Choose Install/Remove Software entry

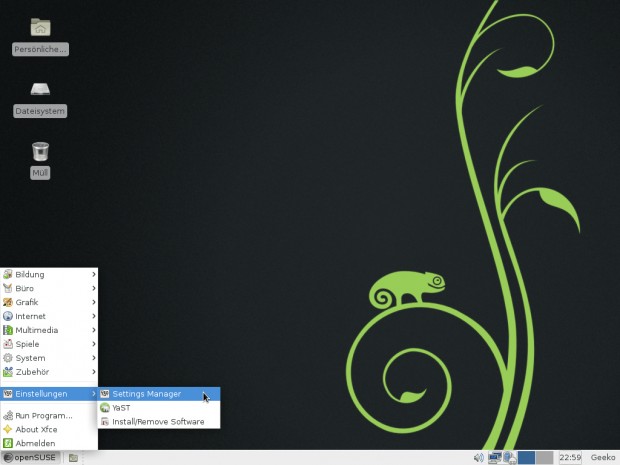pyautogui.click(x=159, y=422)
